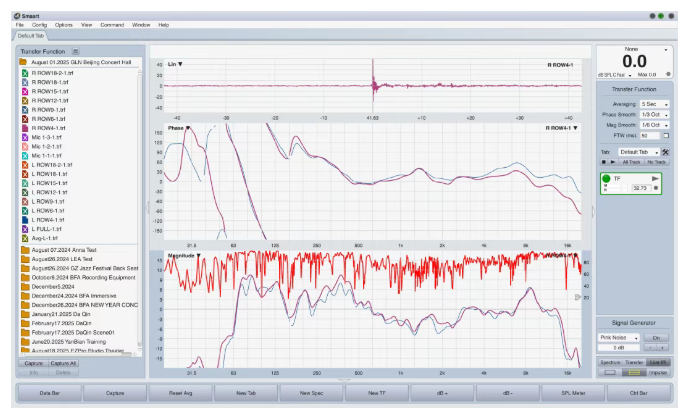
Task: Toggle the Live IR view button
Action: coord(659,361)
